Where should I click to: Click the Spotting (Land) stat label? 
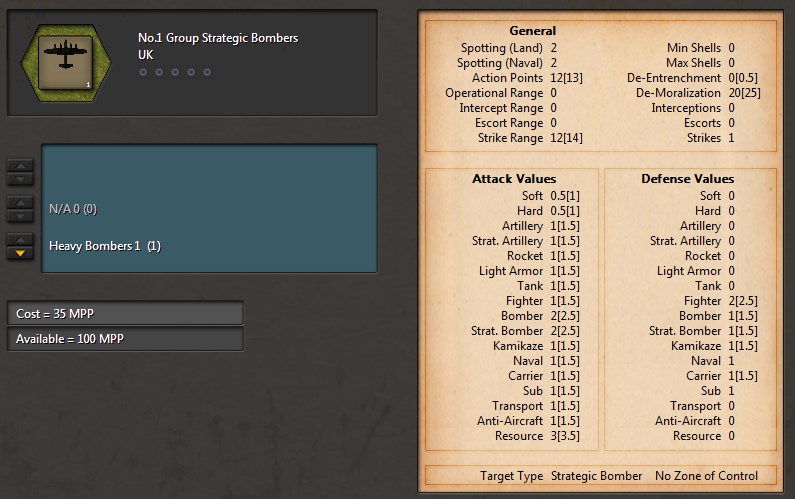(501, 48)
